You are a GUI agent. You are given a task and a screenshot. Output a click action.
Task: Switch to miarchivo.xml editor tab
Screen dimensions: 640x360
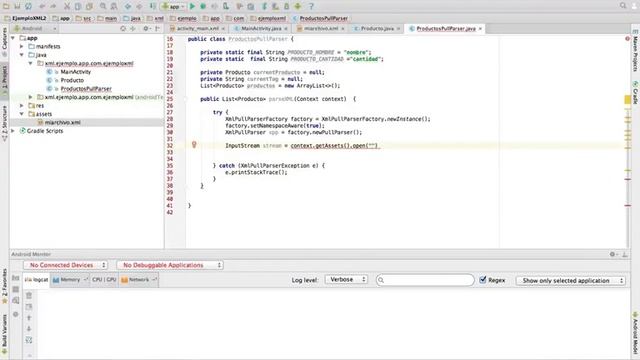coord(321,29)
